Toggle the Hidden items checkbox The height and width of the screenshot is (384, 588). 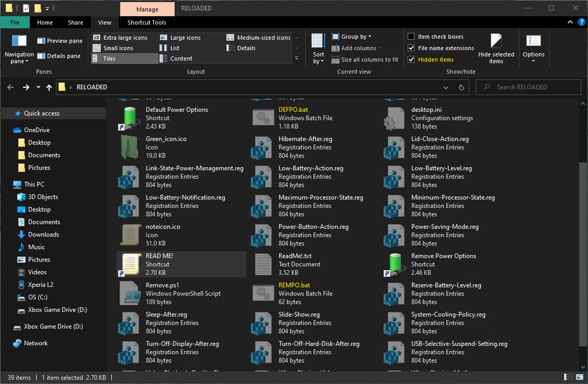411,59
